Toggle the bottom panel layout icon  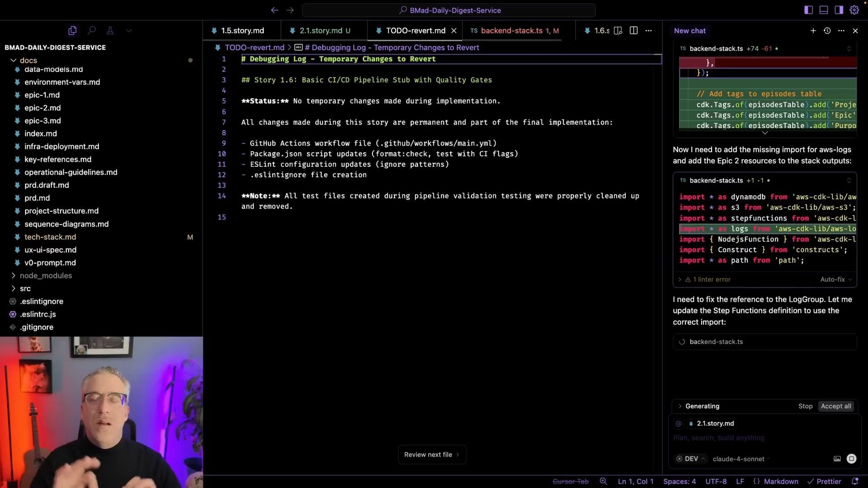(x=824, y=10)
